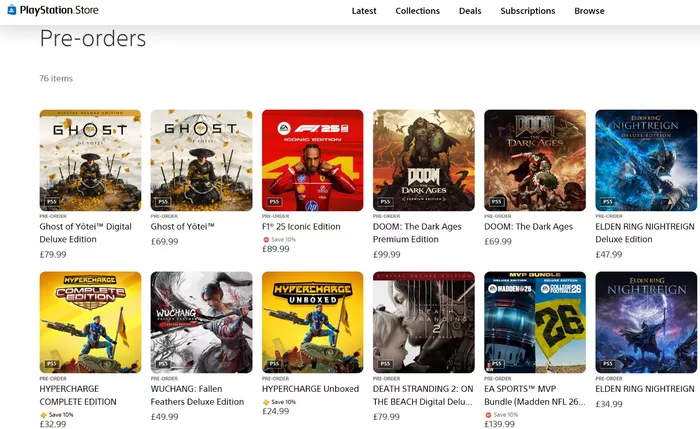Open the Browse menu item
This screenshot has height=429, width=700.
tap(589, 11)
